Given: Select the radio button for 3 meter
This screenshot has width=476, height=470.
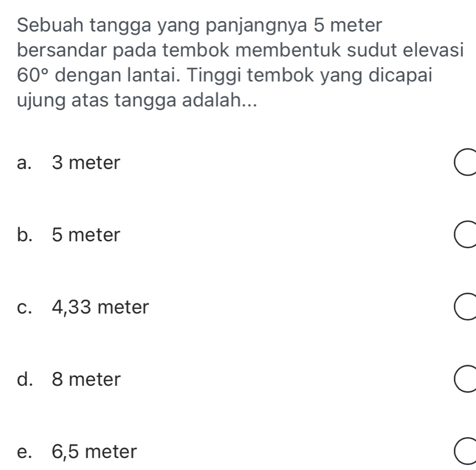Looking at the screenshot, I should 464,164.
